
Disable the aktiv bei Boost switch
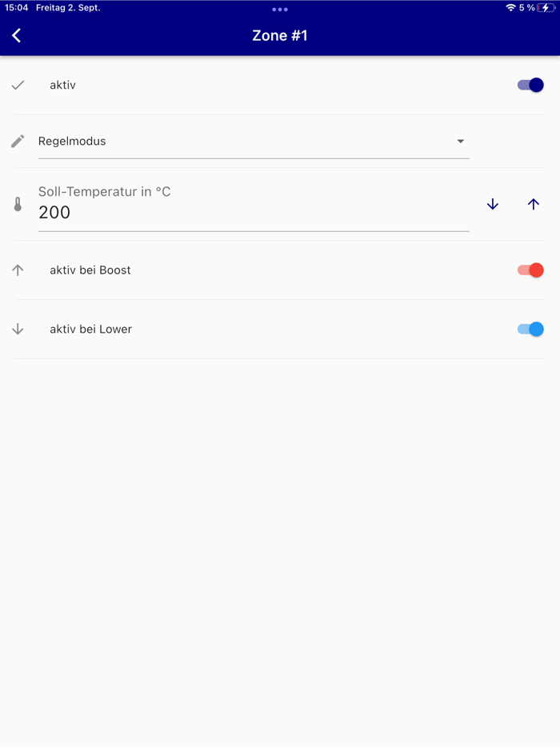pyautogui.click(x=530, y=270)
